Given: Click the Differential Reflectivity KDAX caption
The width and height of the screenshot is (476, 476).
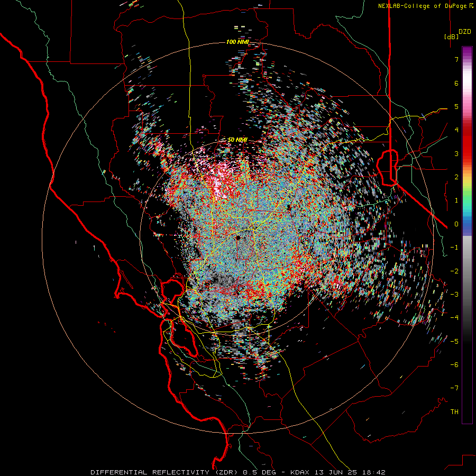Looking at the screenshot, I should point(238,472).
